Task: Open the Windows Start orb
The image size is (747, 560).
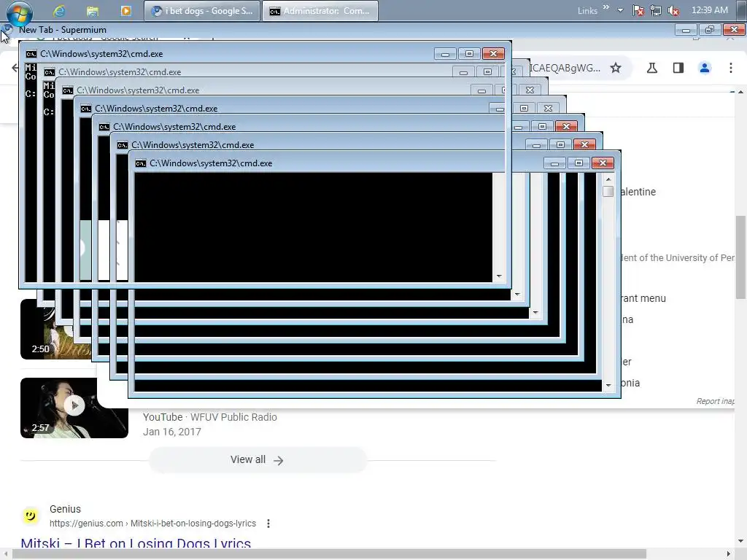Action: (x=19, y=12)
